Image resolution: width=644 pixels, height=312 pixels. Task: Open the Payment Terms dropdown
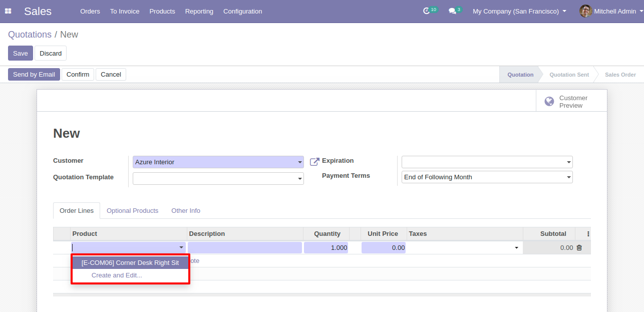click(x=569, y=177)
